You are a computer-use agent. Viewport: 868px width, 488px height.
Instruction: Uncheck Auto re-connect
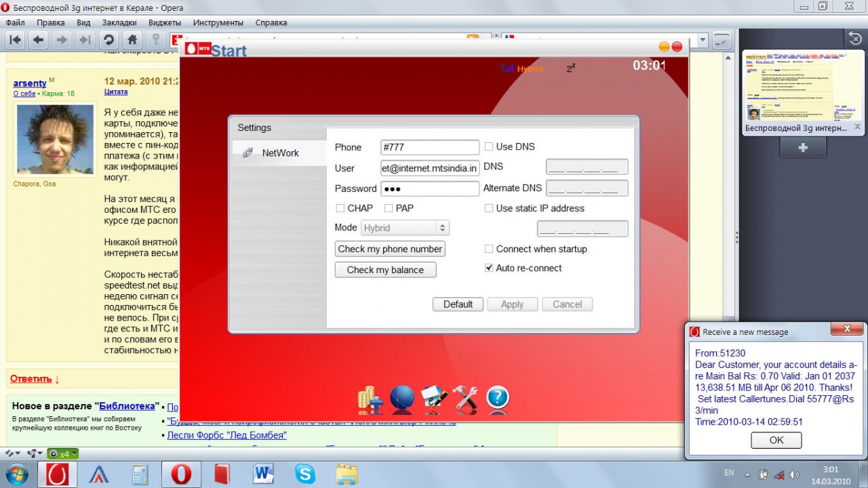489,268
